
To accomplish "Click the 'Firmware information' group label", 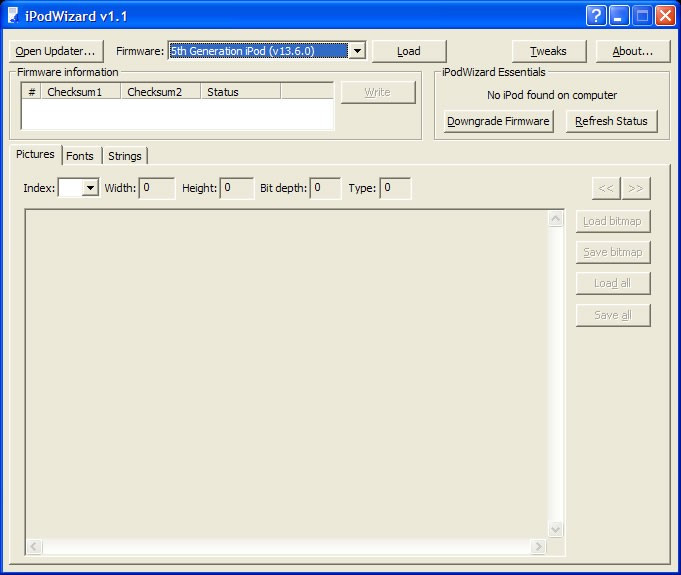I will point(68,72).
